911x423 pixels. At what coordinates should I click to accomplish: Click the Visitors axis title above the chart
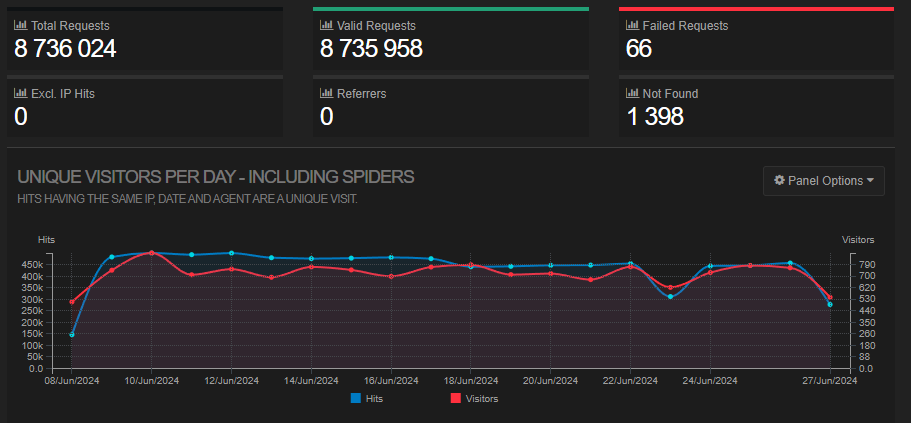click(858, 239)
